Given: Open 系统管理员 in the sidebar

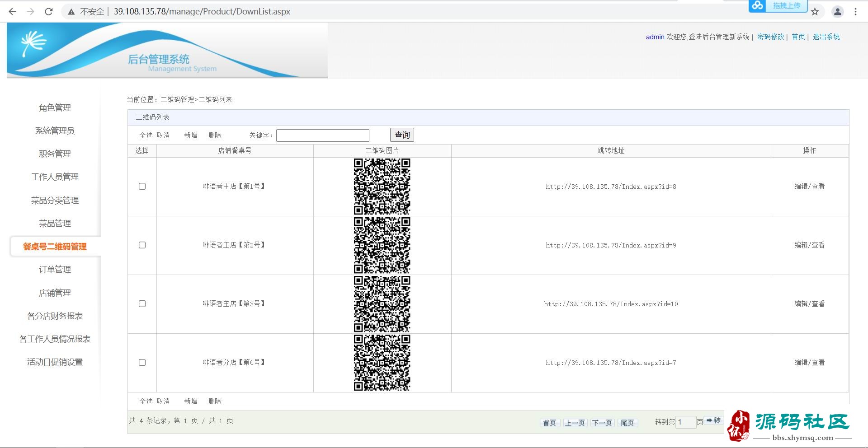Looking at the screenshot, I should pos(55,131).
